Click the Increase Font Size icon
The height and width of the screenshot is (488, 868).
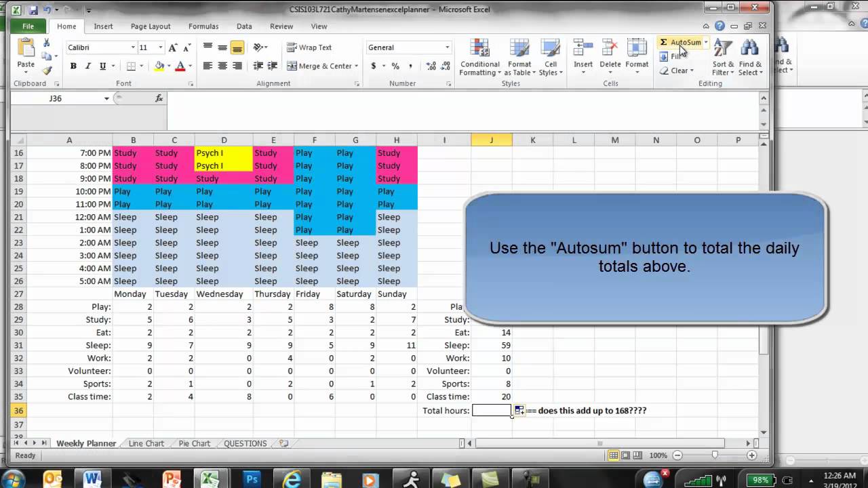(x=173, y=47)
